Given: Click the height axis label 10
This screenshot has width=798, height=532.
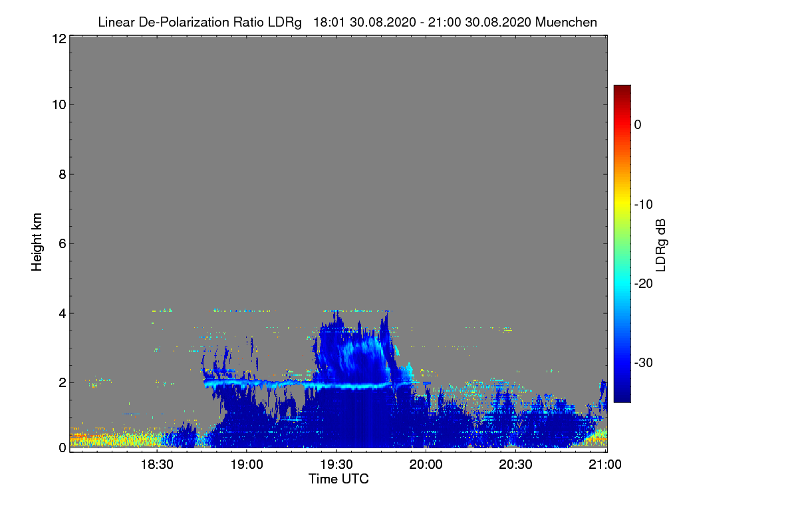Looking at the screenshot, I should coord(58,104).
